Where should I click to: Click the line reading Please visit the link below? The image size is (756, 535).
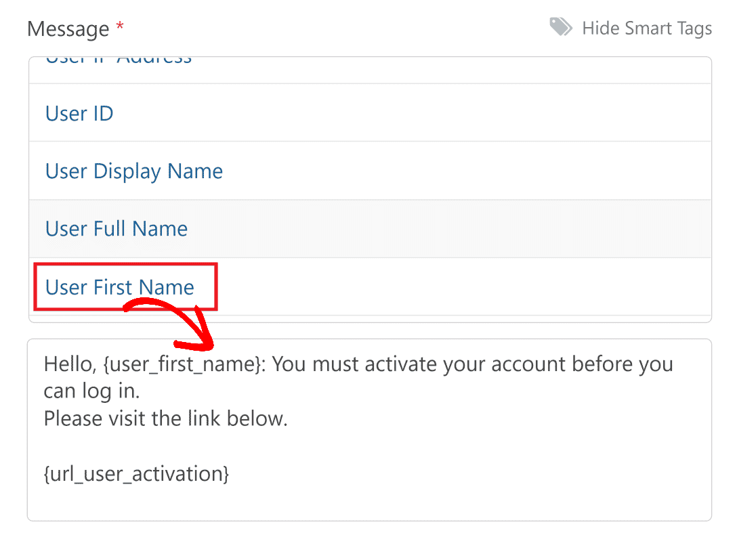[x=165, y=419]
